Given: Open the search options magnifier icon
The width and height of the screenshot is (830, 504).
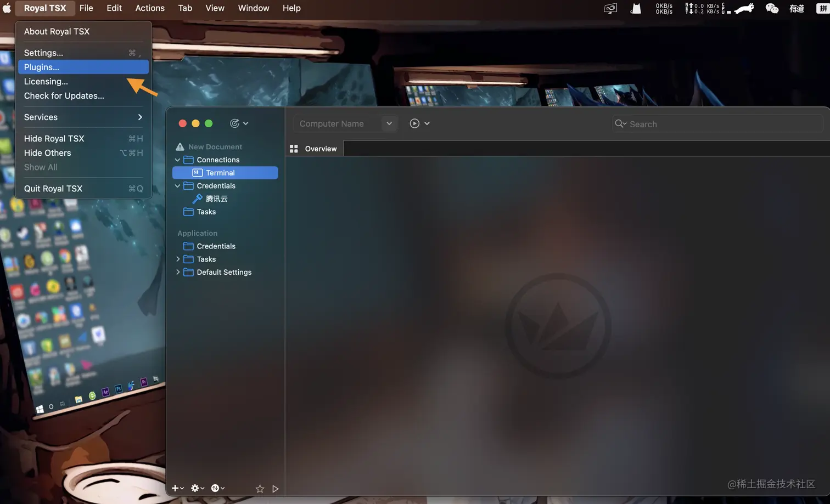Looking at the screenshot, I should (620, 124).
